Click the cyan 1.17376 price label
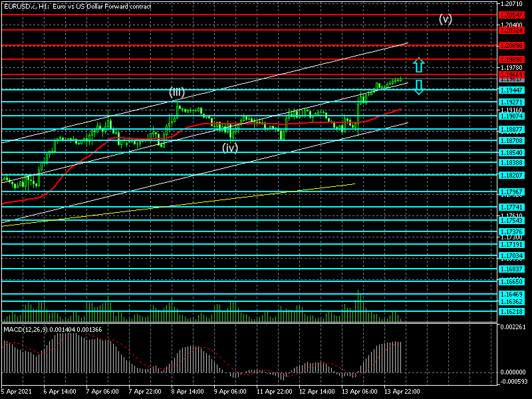This screenshot has height=399, width=532. click(x=511, y=231)
